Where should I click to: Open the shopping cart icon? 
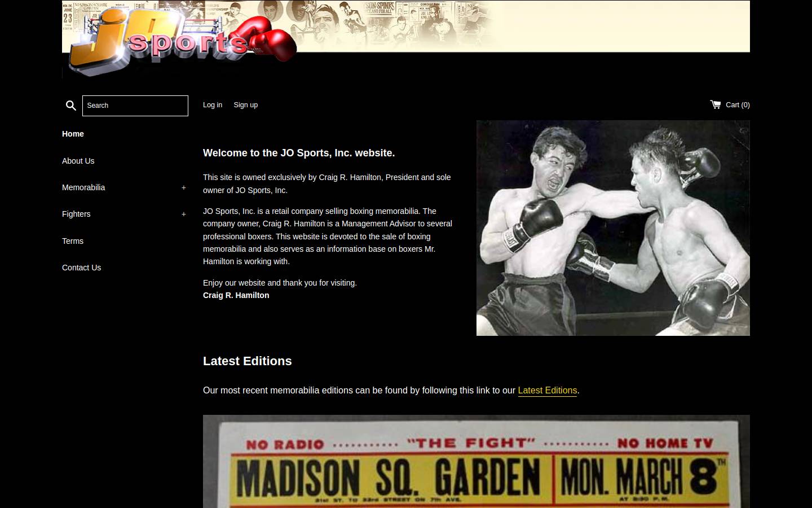pyautogui.click(x=716, y=104)
